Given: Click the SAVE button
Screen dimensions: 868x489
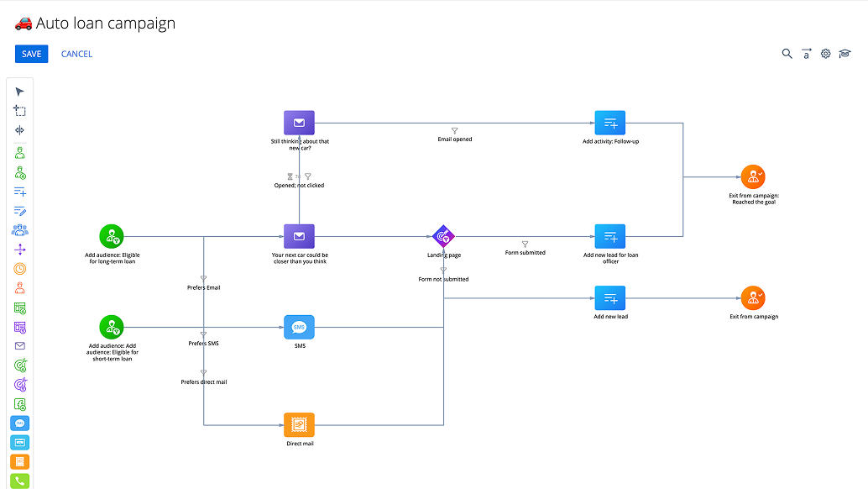Looking at the screenshot, I should pyautogui.click(x=31, y=53).
